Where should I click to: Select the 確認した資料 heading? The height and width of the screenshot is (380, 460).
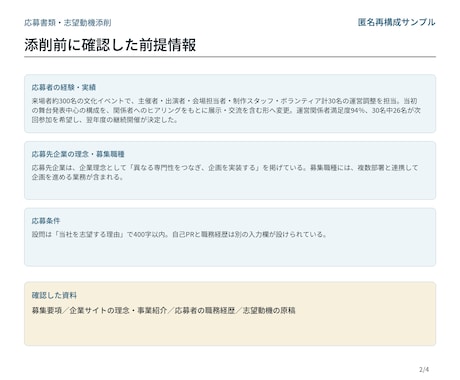pyautogui.click(x=54, y=295)
